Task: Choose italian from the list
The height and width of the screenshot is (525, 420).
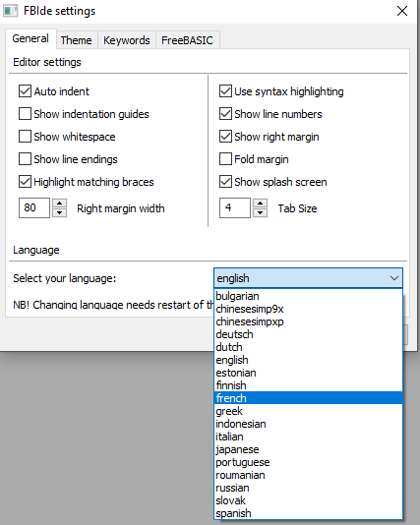Action: (308, 437)
